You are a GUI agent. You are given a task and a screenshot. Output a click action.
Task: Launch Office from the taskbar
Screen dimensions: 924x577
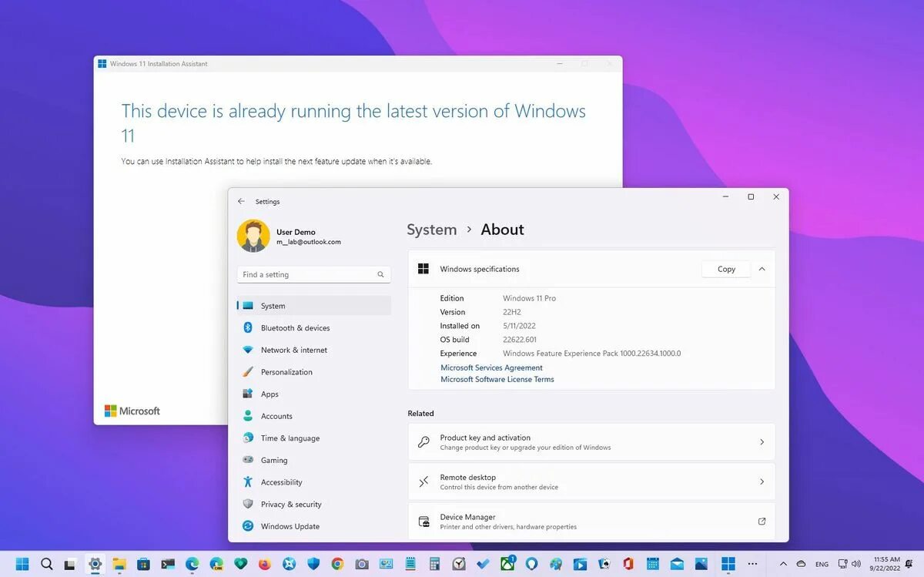628,564
